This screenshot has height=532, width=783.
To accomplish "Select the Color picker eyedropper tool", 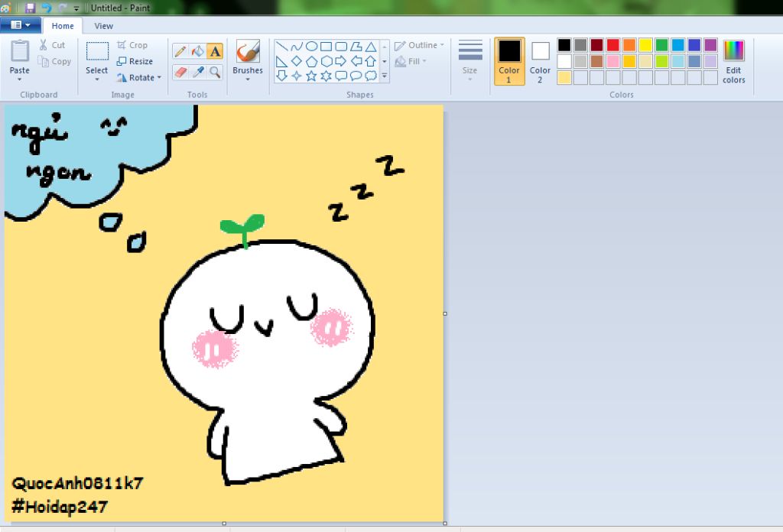I will pyautogui.click(x=198, y=73).
